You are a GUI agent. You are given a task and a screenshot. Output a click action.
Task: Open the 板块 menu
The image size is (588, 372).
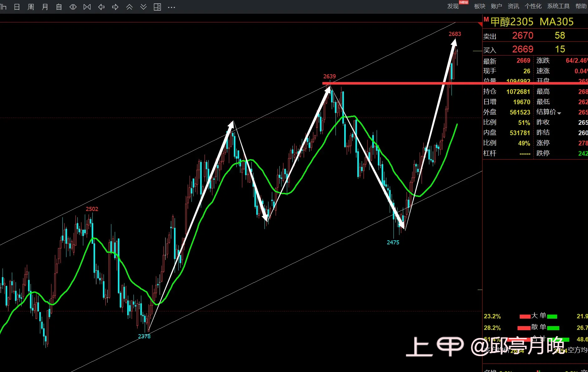click(x=480, y=6)
